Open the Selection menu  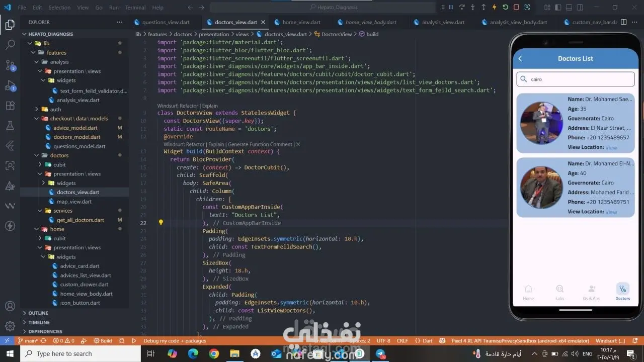[x=59, y=8]
